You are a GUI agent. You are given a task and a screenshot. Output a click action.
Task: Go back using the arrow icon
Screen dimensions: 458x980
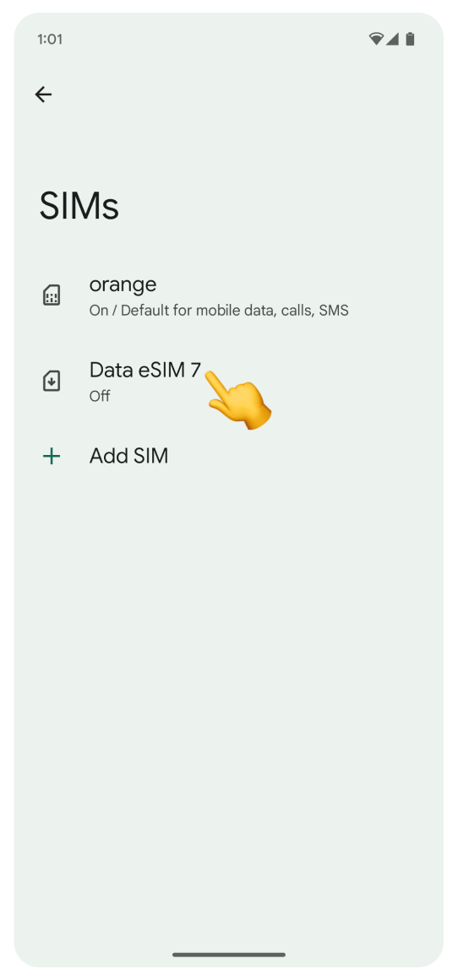[43, 95]
